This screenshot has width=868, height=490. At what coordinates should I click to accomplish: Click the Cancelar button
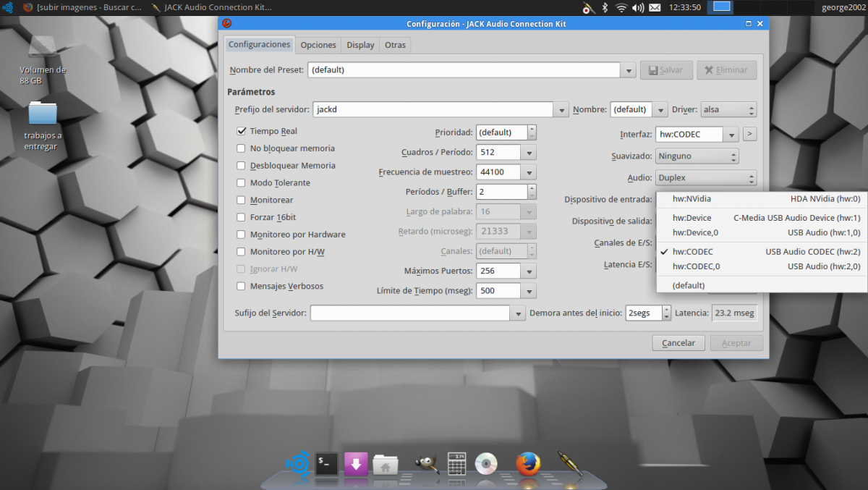[x=678, y=343]
